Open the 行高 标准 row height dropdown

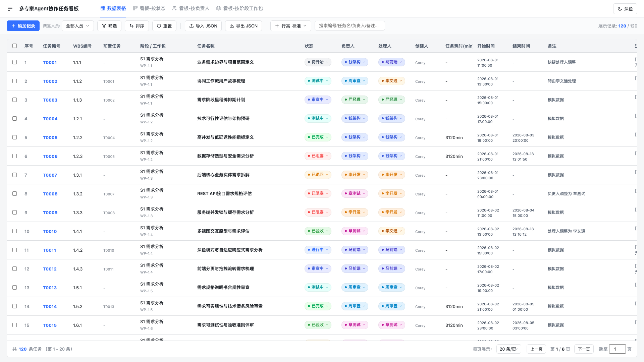pyautogui.click(x=291, y=26)
